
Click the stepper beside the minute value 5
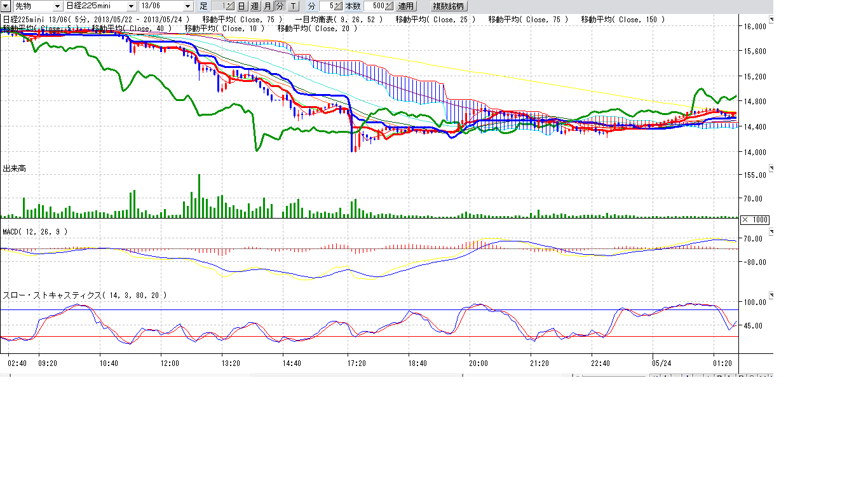[339, 6]
